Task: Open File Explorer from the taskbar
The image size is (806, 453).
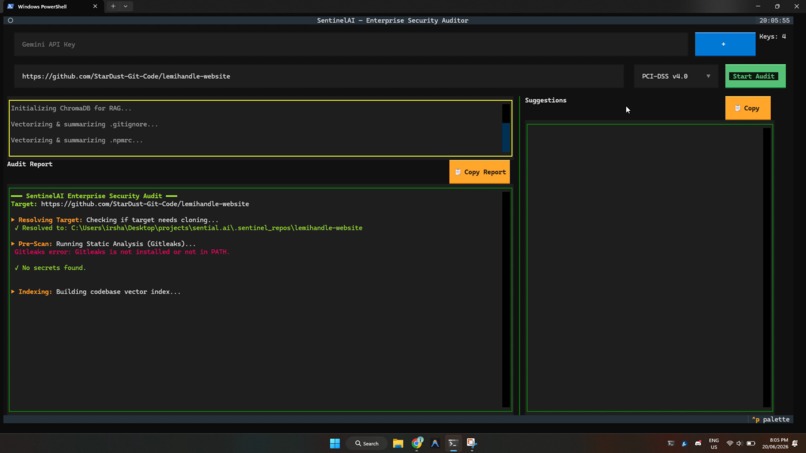Action: [x=398, y=443]
